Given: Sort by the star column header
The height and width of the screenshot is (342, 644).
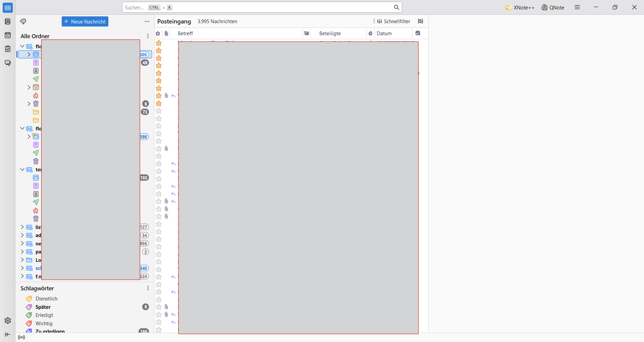Looking at the screenshot, I should pyautogui.click(x=158, y=33).
